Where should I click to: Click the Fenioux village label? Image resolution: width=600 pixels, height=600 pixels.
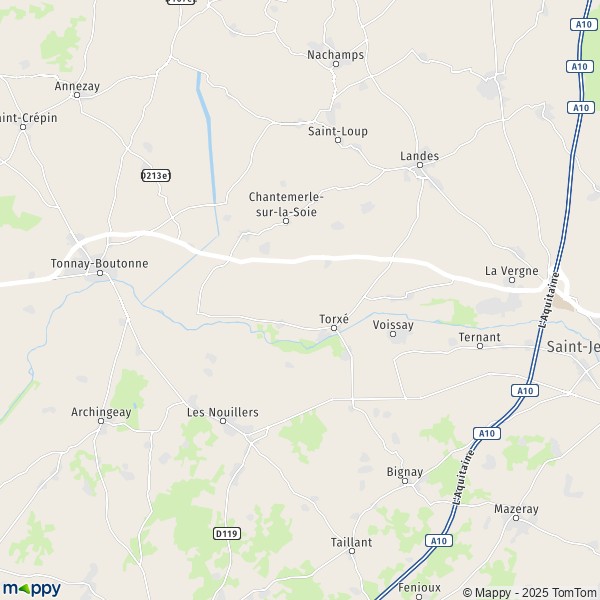pyautogui.click(x=419, y=587)
